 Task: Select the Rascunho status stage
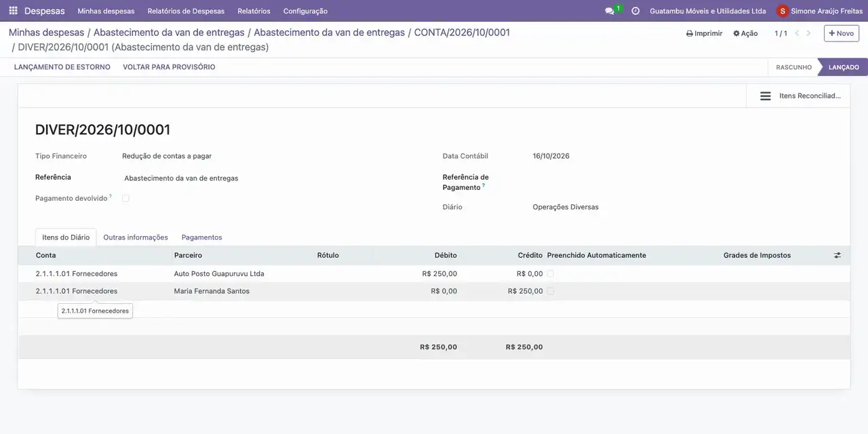point(793,67)
